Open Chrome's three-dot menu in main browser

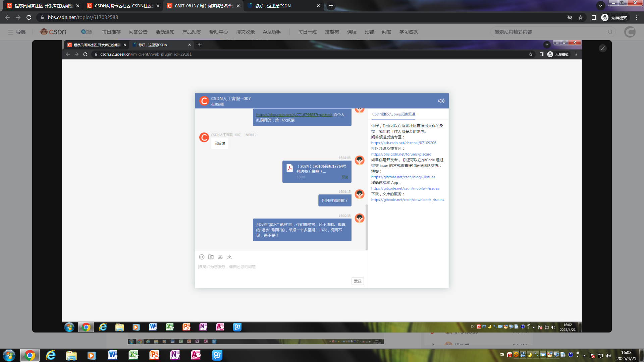pyautogui.click(x=637, y=17)
